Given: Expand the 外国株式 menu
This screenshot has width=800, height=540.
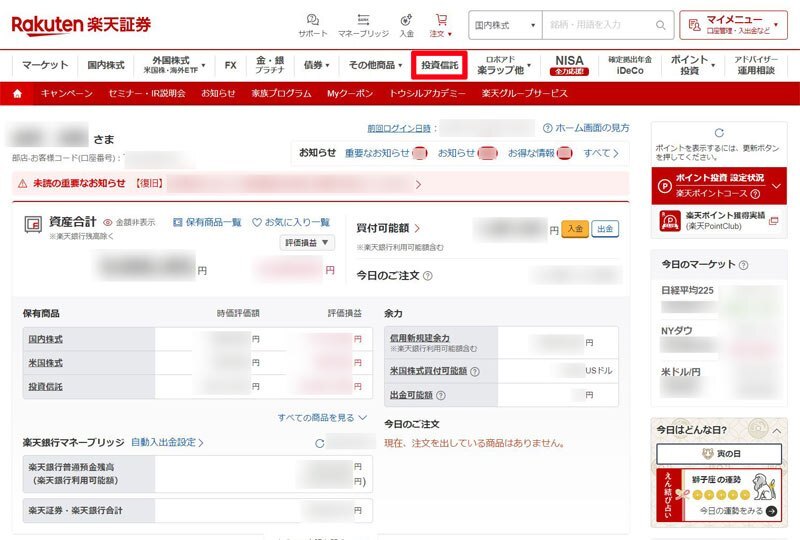Looking at the screenshot, I should click(174, 65).
